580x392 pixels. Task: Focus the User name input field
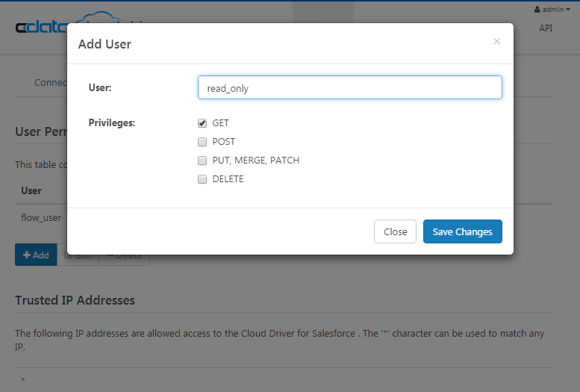pos(349,87)
